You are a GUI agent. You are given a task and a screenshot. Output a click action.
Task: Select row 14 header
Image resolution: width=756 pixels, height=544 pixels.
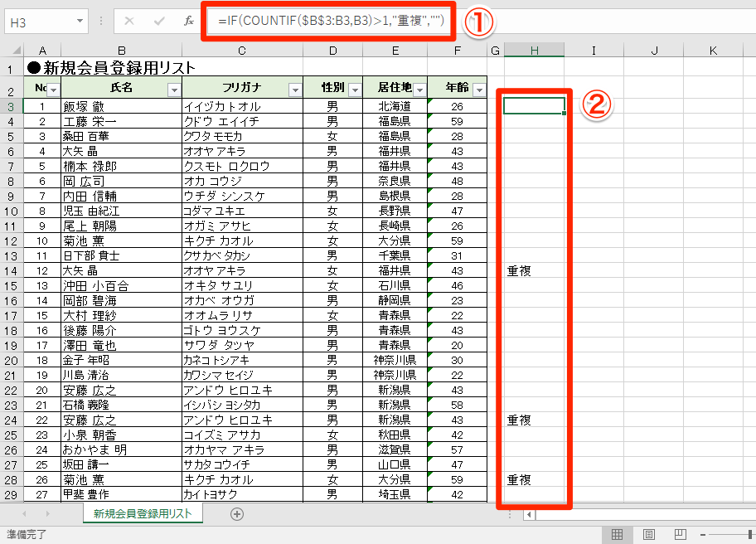coord(11,271)
